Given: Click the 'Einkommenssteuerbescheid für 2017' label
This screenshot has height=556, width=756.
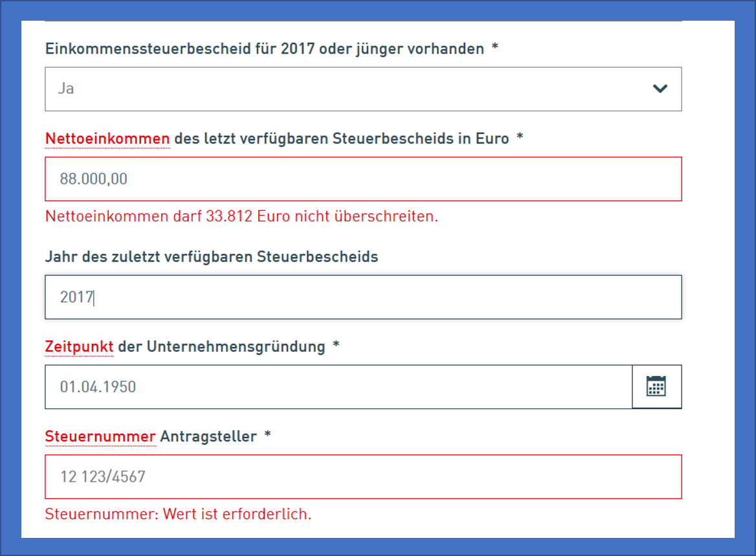Looking at the screenshot, I should 264,49.
